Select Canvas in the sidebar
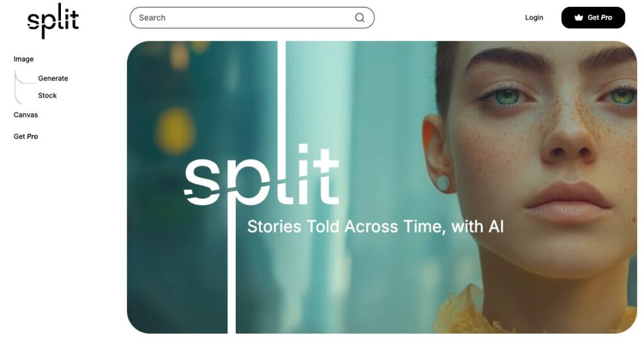 point(25,115)
